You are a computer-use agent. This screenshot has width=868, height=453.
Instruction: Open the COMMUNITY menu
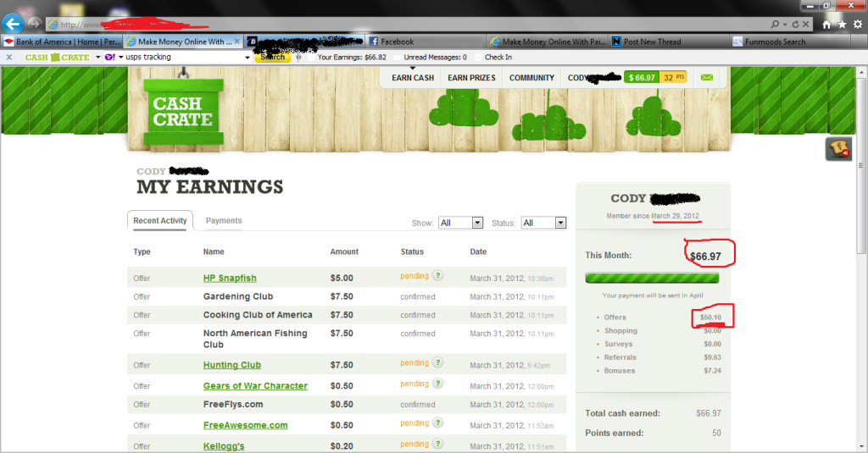coord(532,78)
